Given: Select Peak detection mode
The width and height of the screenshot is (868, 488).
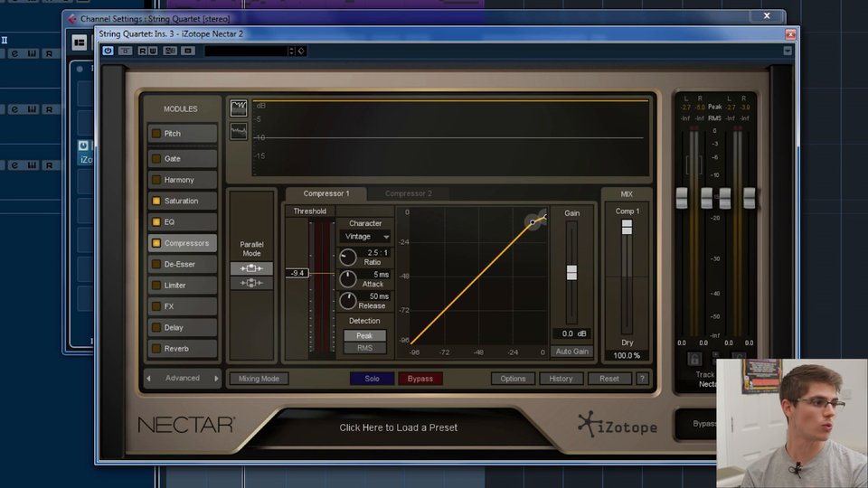Looking at the screenshot, I should (364, 335).
